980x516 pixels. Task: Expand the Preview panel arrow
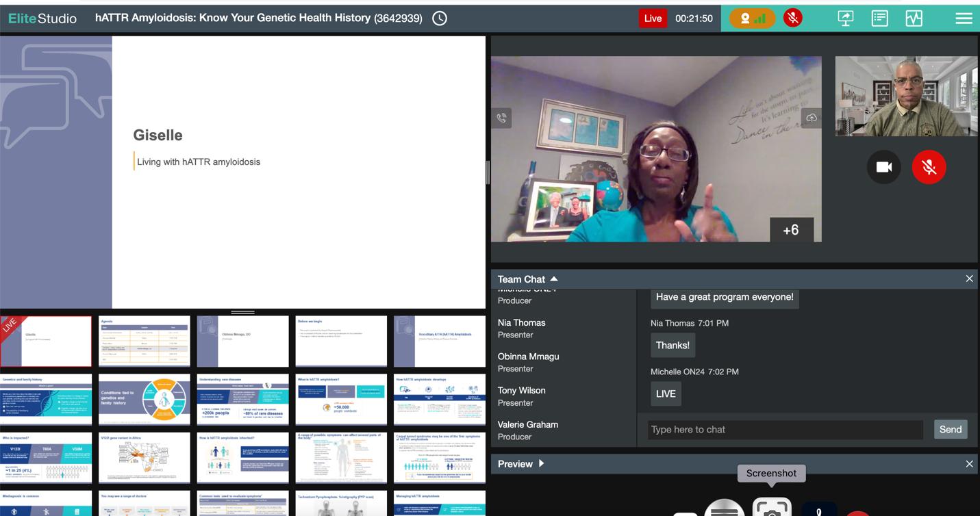[541, 463]
